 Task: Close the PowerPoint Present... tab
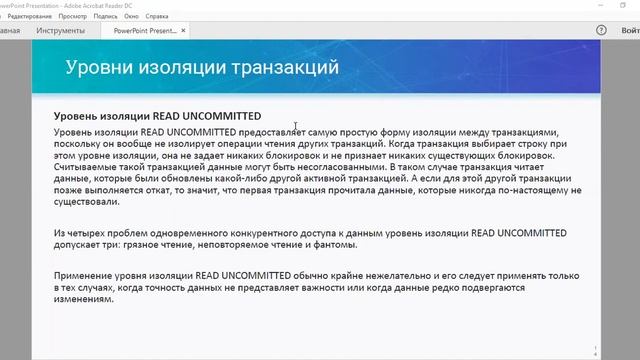[183, 31]
